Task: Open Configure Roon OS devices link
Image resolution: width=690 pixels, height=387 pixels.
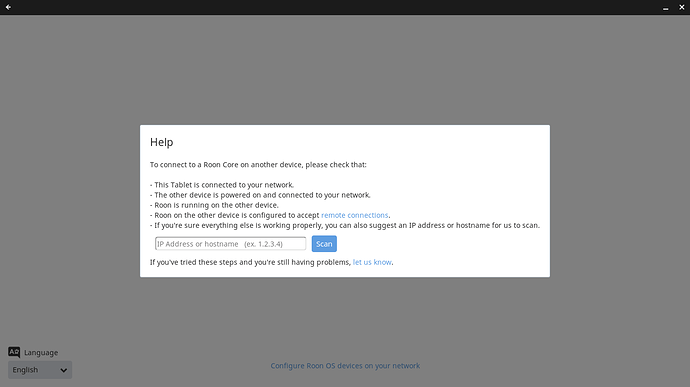Action: tap(345, 365)
